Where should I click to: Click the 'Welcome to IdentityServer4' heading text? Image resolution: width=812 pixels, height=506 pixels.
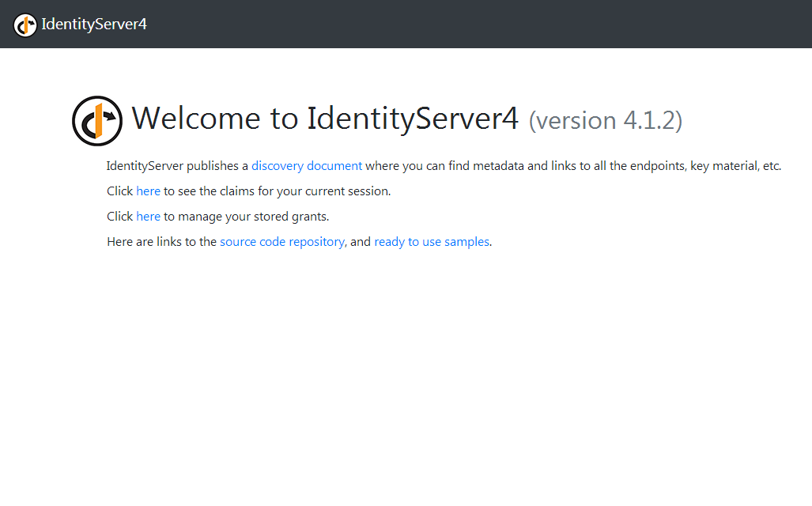tap(325, 119)
